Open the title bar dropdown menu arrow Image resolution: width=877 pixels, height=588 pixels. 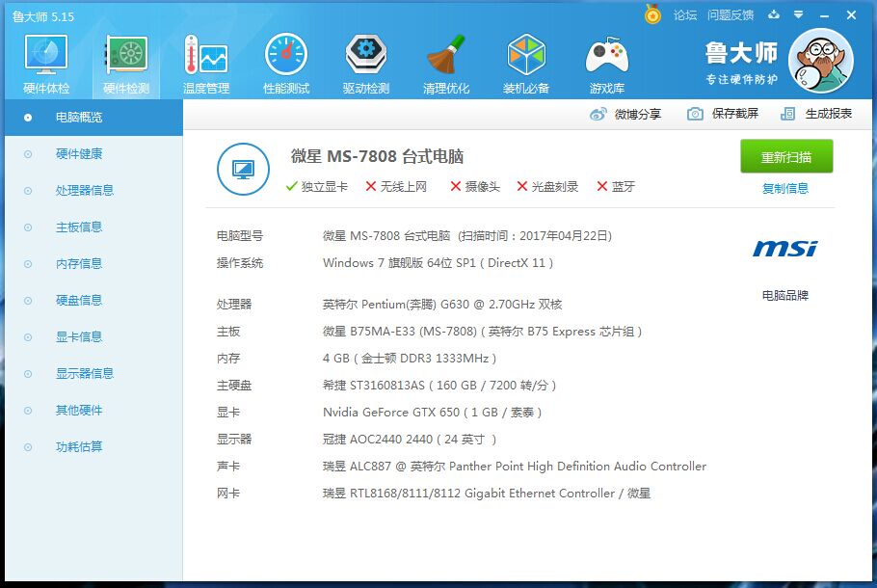pos(799,15)
